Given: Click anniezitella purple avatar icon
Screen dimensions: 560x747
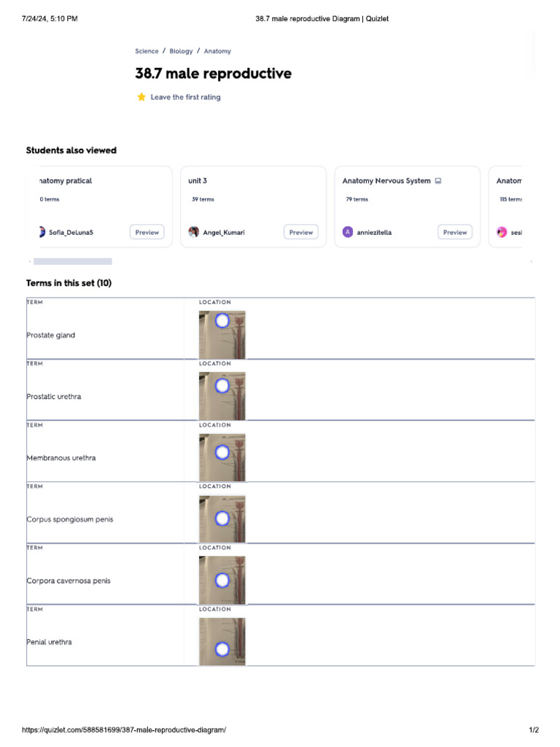Looking at the screenshot, I should point(348,232).
